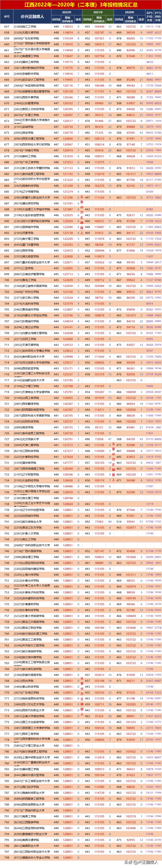Click rank value 120352
This screenshot has width=162, height=868.
coord(68,104)
